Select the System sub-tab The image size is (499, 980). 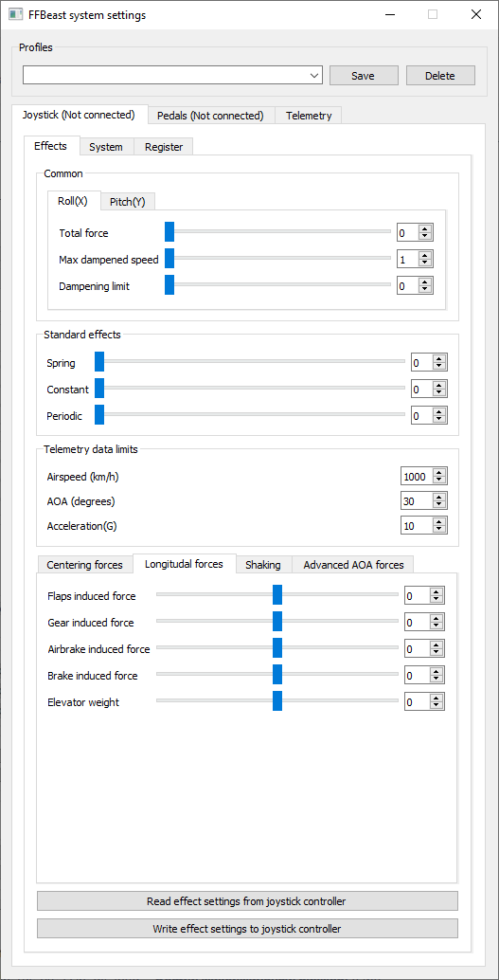(105, 147)
